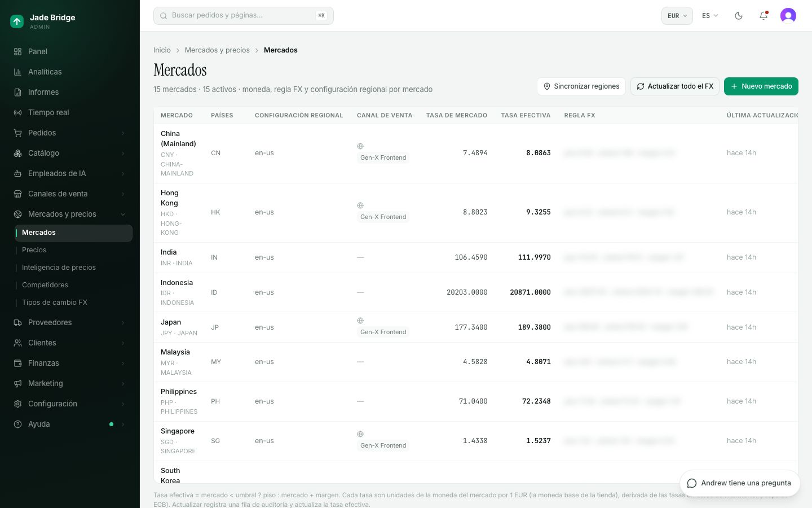Go to Mercados y precios breadcrumb
This screenshot has width=812, height=508.
[217, 50]
